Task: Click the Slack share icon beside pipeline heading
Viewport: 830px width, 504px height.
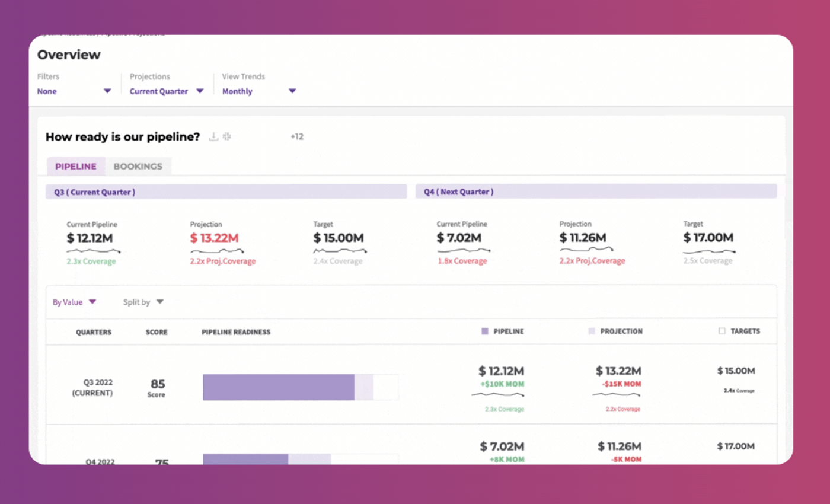Action: (x=226, y=137)
